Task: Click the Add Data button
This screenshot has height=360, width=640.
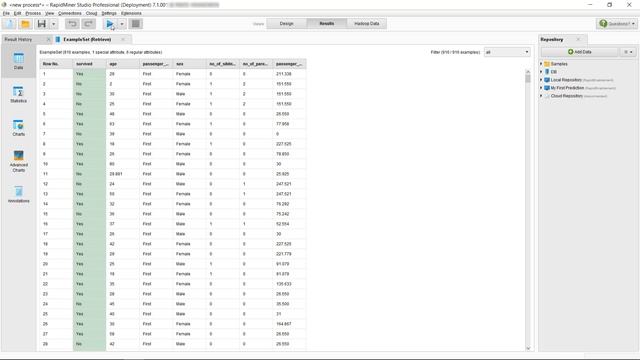Action: click(x=580, y=52)
